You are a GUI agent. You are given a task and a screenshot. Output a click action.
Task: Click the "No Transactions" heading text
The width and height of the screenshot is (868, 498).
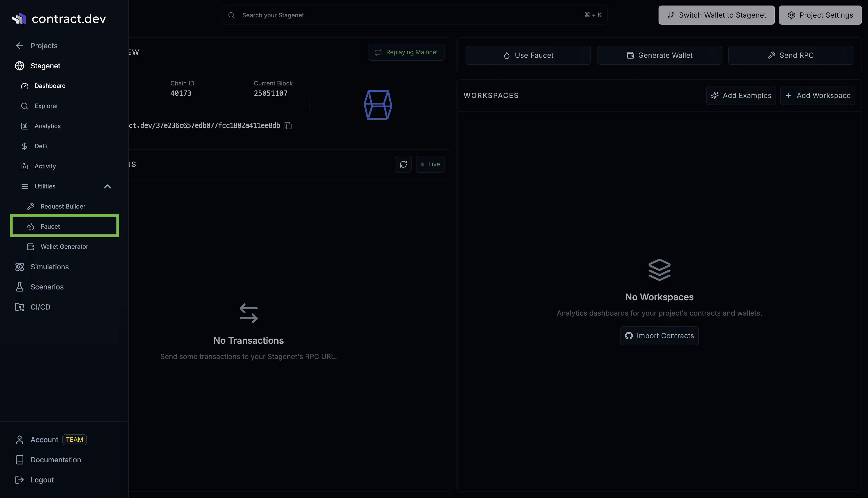tap(249, 340)
